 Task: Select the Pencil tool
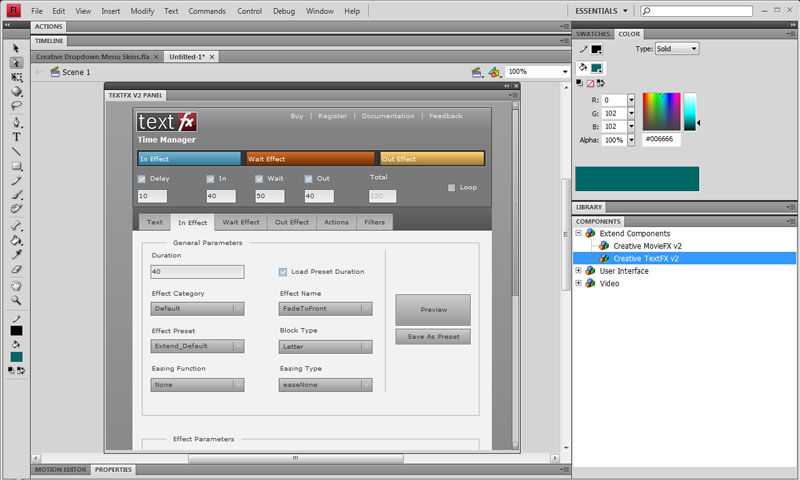[x=16, y=180]
